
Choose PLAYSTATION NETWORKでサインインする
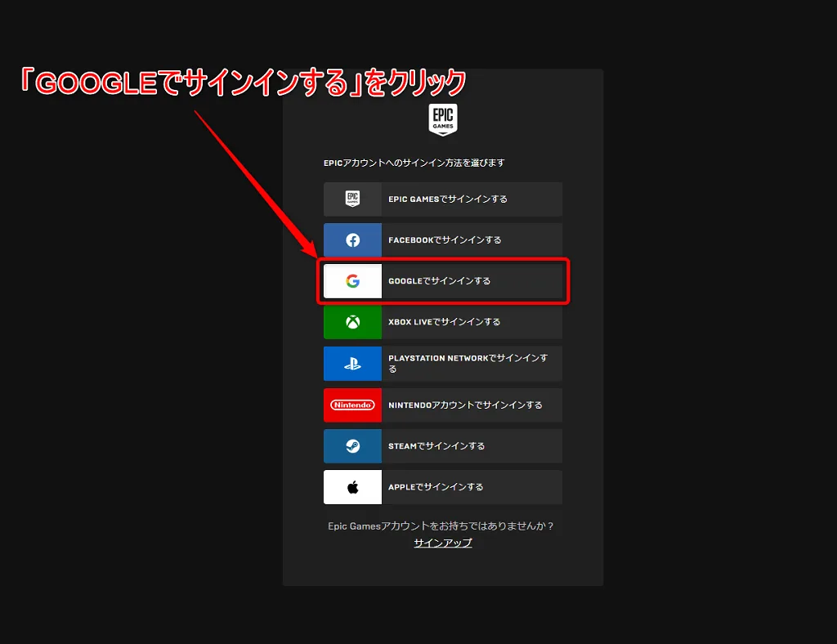click(442, 364)
